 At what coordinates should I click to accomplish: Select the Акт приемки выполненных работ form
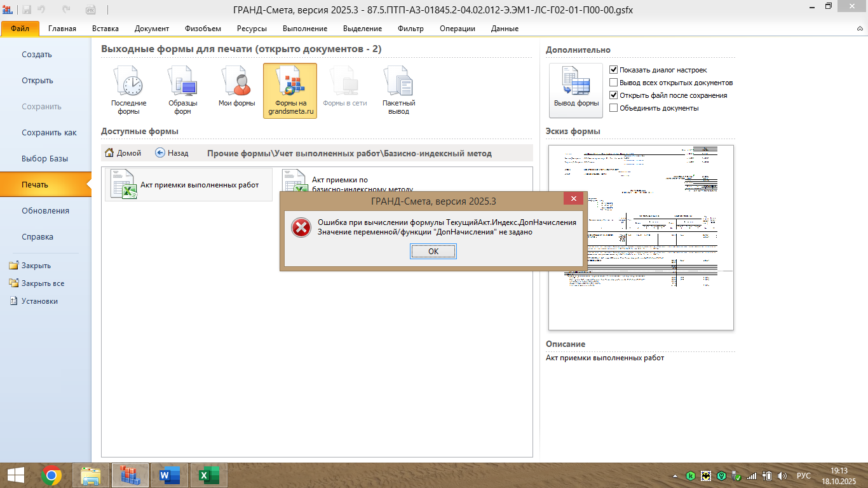point(189,185)
